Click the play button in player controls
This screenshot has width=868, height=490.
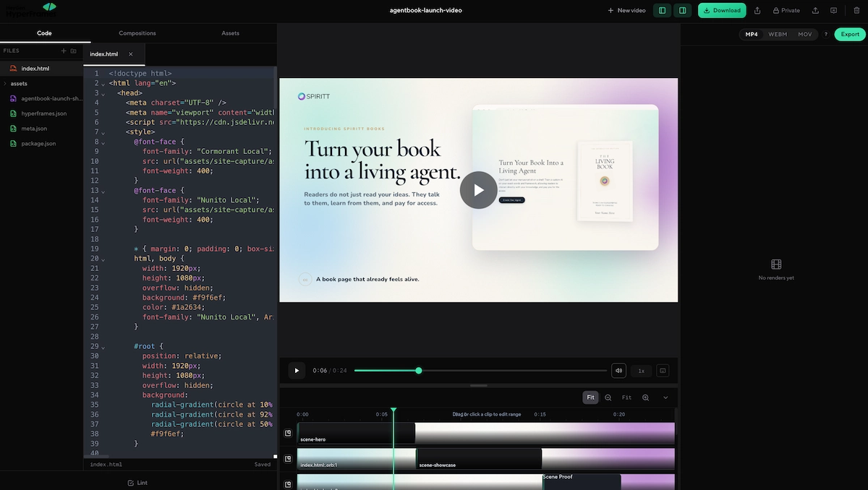(297, 371)
